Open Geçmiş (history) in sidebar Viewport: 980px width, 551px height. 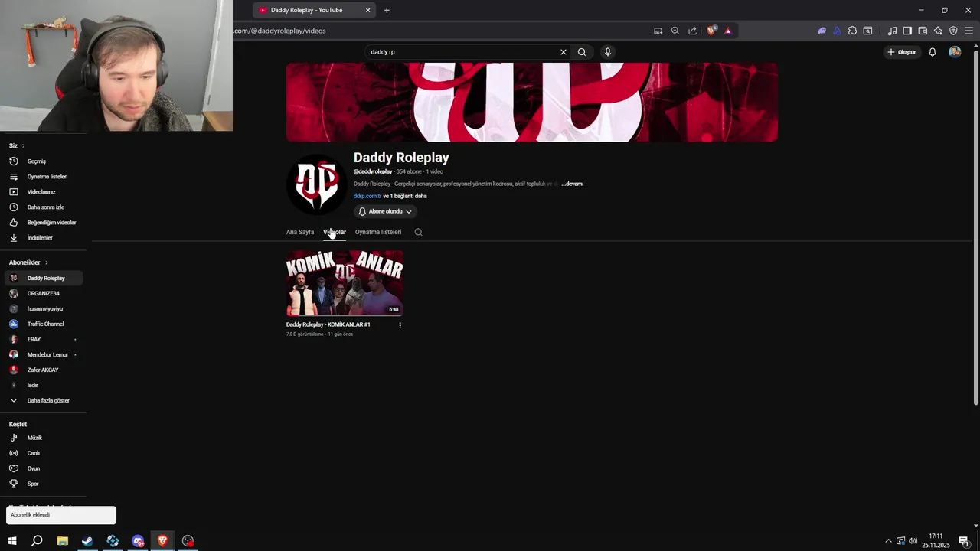click(43, 161)
